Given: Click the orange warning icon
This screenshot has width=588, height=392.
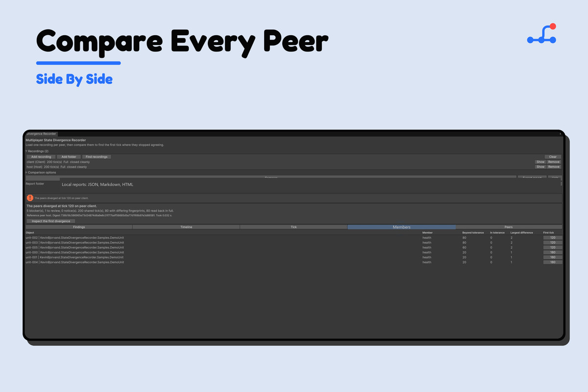Looking at the screenshot, I should [x=30, y=198].
